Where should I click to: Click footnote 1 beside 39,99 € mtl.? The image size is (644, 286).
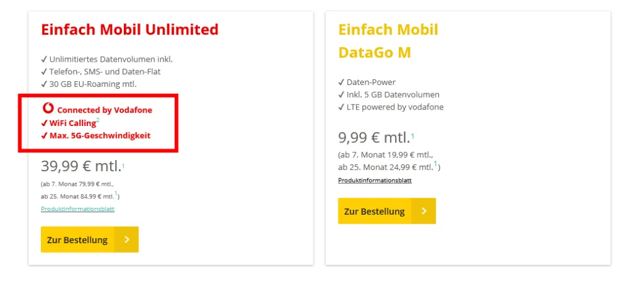pos(123,166)
